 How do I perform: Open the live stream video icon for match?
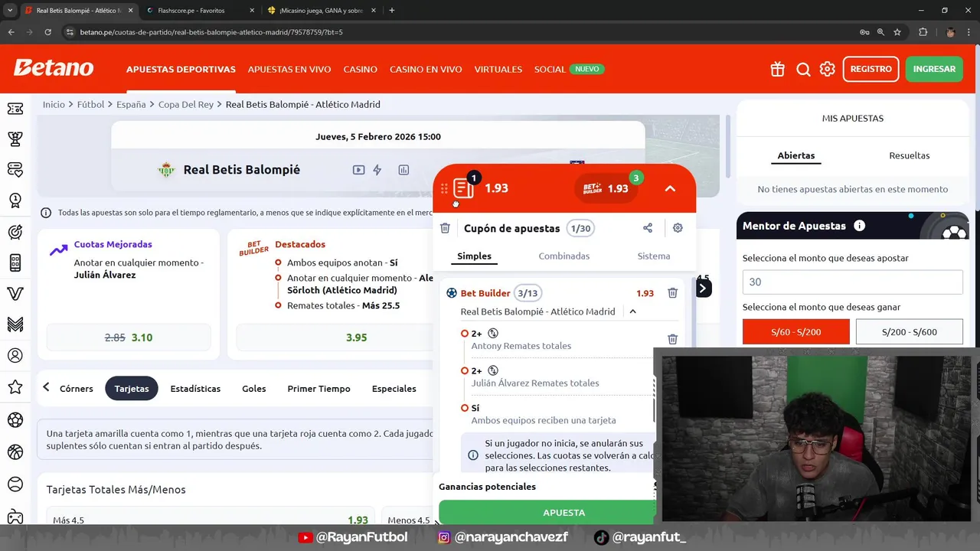(358, 170)
